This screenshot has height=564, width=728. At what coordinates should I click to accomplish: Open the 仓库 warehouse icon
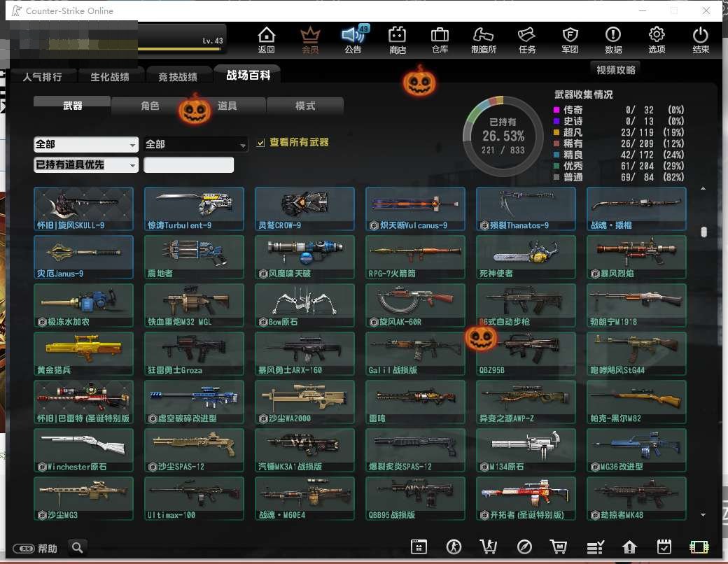point(440,40)
